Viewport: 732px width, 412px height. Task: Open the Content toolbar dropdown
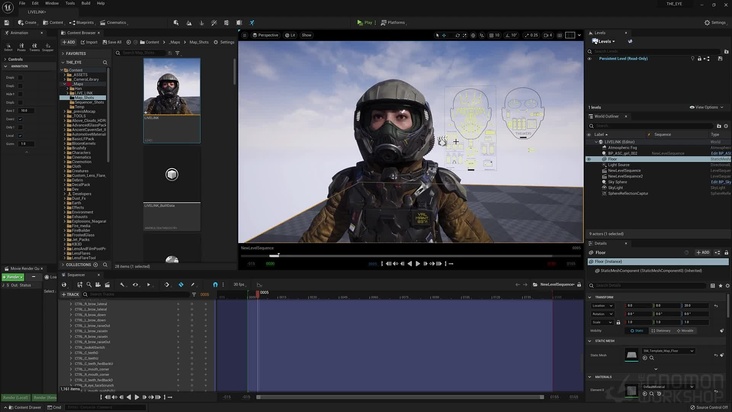pyautogui.click(x=53, y=22)
